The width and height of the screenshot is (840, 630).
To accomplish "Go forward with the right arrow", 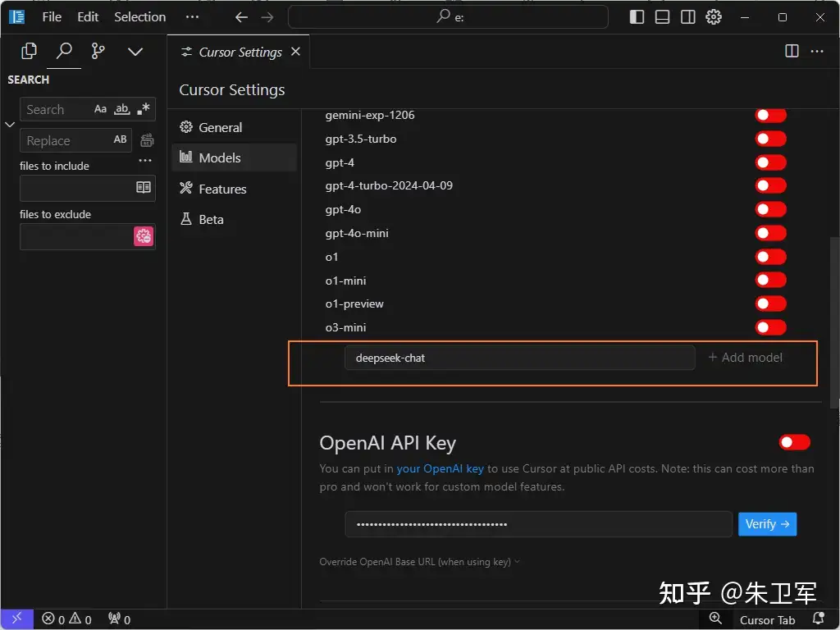I will [267, 17].
